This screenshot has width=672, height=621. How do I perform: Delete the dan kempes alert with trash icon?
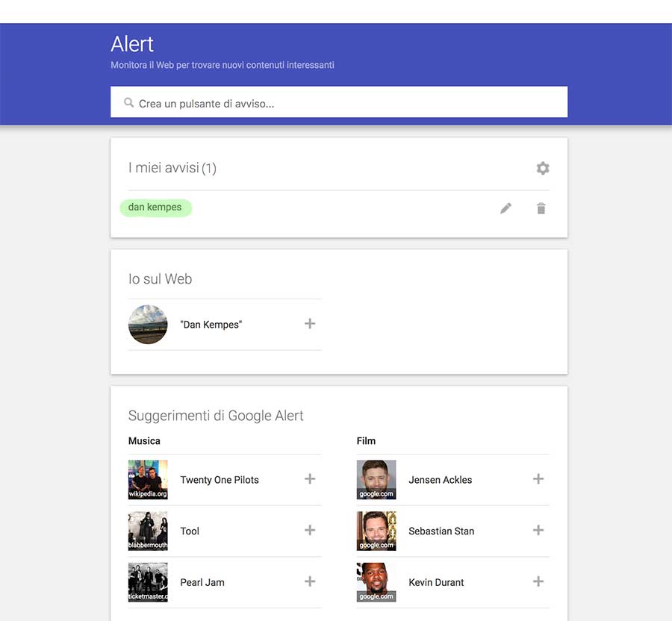541,208
